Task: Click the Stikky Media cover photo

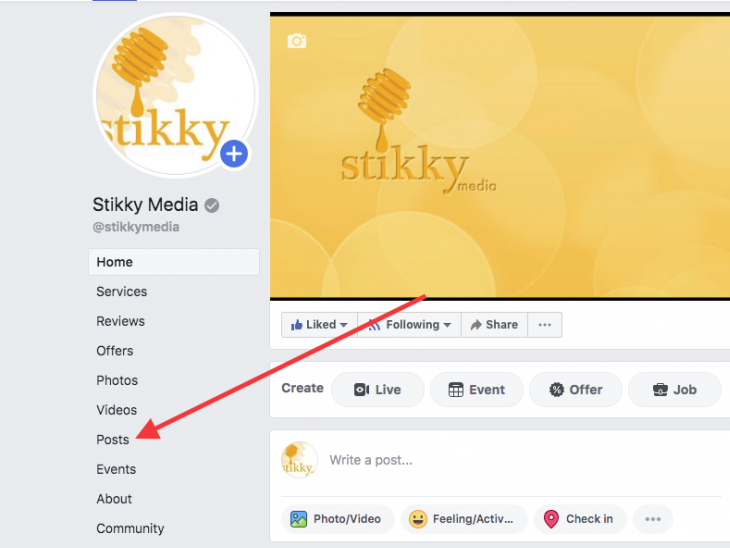Action: [500, 156]
